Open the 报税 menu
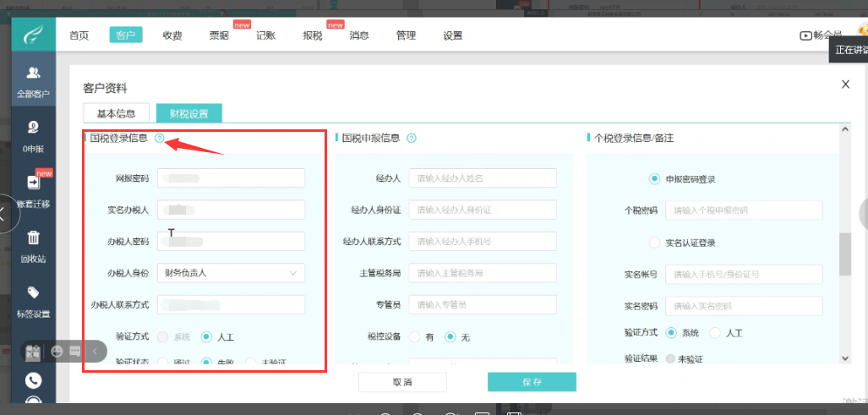868x415 pixels. (x=312, y=35)
